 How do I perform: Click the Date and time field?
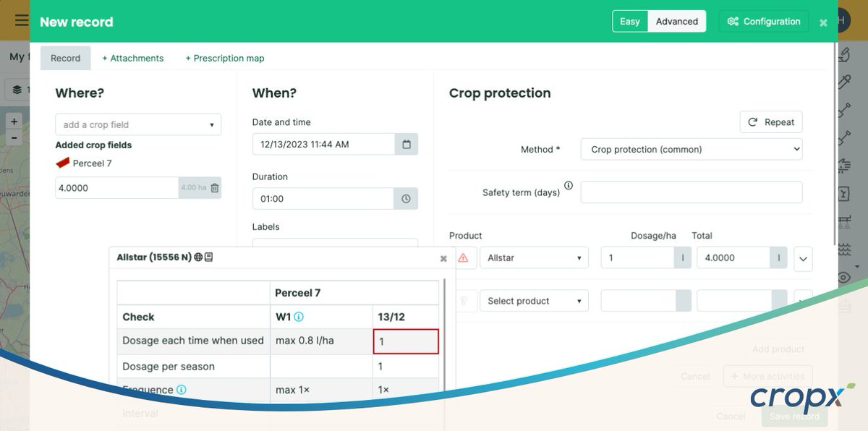(324, 144)
